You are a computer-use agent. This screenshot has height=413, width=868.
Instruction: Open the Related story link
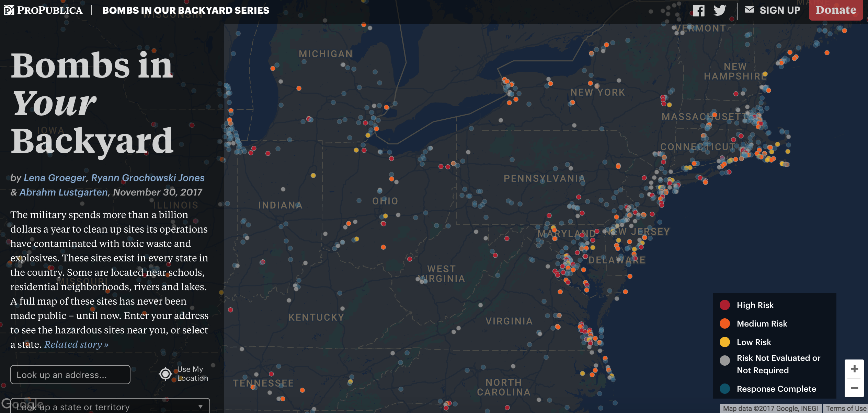click(76, 344)
